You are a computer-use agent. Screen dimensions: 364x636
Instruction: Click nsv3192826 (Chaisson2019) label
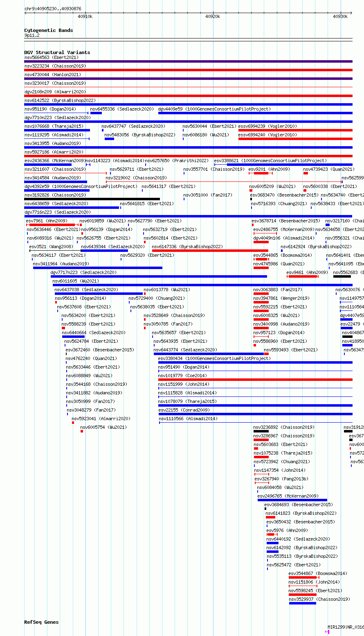tap(55, 195)
